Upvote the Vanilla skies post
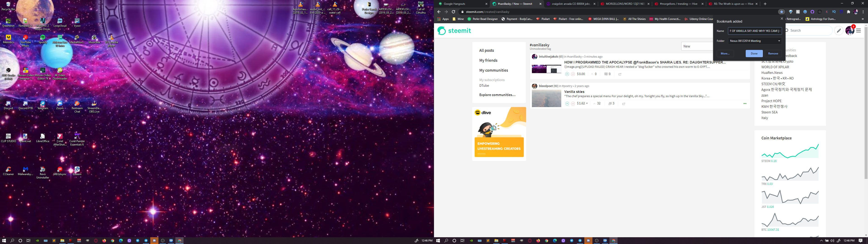This screenshot has height=244, width=868. tap(567, 103)
